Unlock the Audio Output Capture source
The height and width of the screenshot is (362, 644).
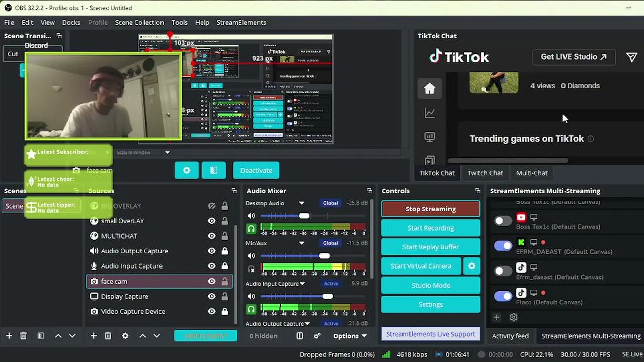225,251
